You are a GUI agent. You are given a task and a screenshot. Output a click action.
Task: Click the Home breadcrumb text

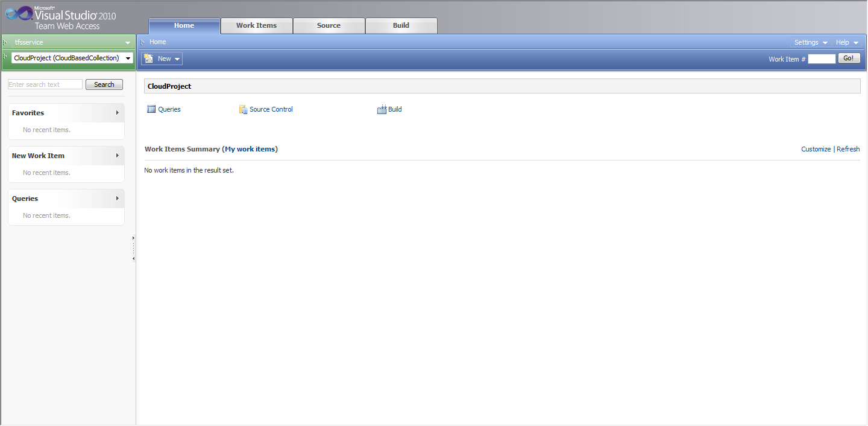click(x=158, y=42)
